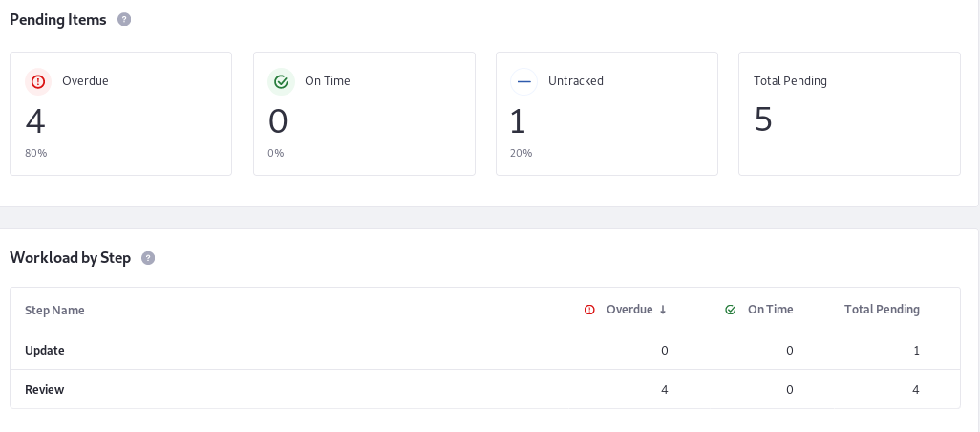Open the Pending Items help tooltip icon

click(x=124, y=19)
